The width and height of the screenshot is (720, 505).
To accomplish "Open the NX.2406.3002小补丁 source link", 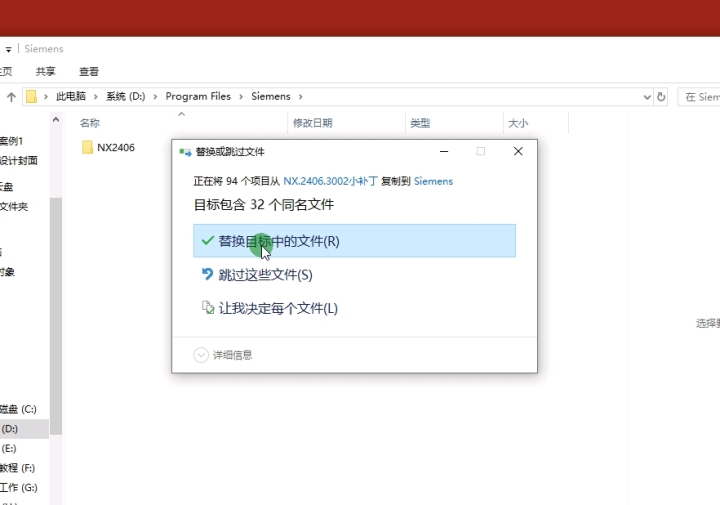I will tap(330, 181).
